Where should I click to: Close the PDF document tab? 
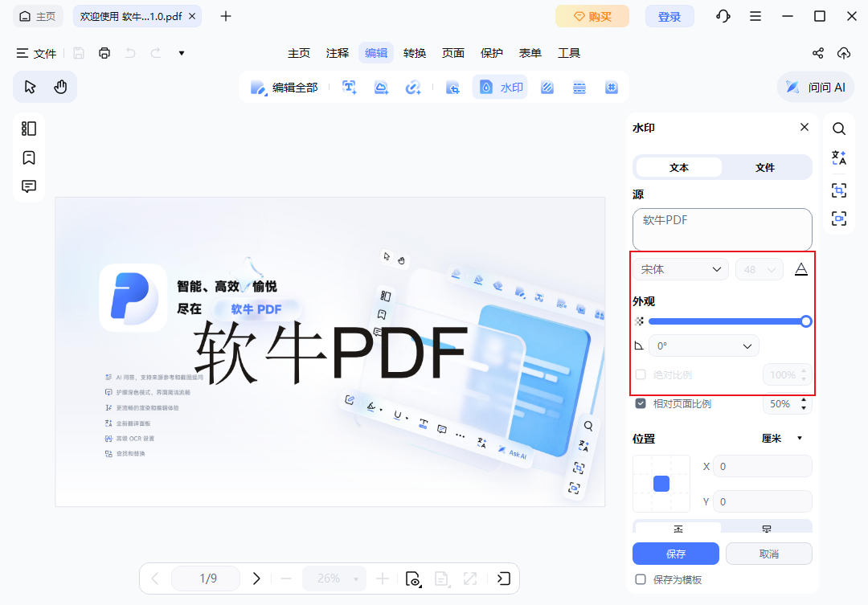coord(192,16)
